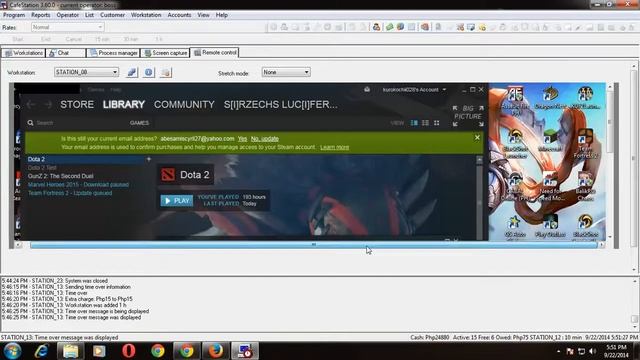Image resolution: width=640 pixels, height=360 pixels.
Task: Open the Accounts menu
Action: click(179, 15)
